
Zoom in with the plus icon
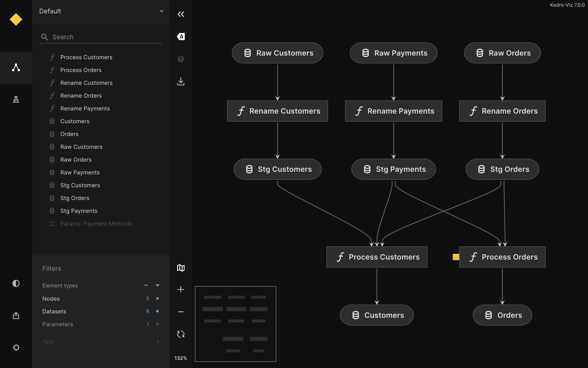click(181, 289)
